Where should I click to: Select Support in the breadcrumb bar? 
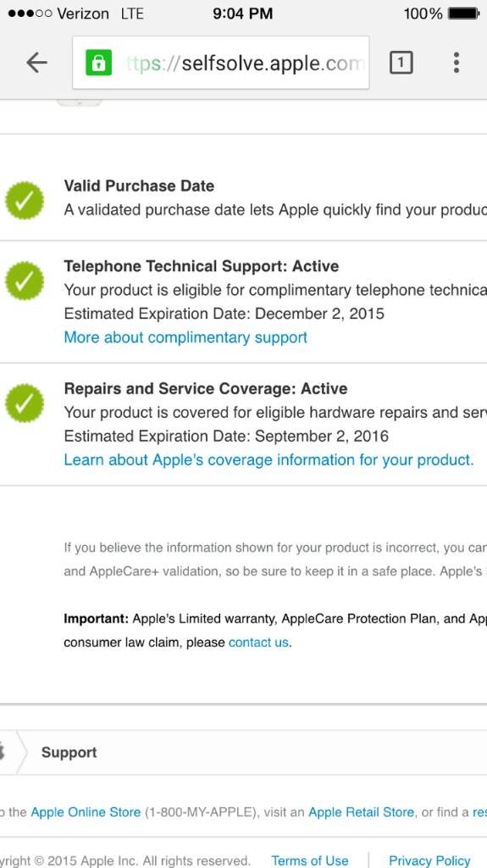(x=69, y=752)
